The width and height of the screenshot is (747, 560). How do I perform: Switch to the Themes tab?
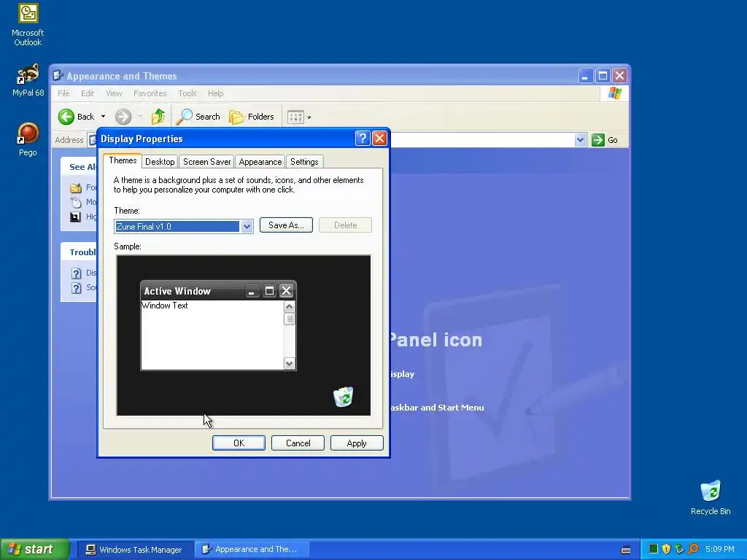coord(123,160)
